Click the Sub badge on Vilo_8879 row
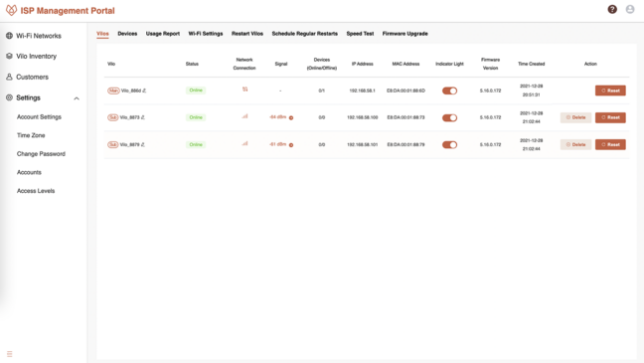 (x=112, y=145)
